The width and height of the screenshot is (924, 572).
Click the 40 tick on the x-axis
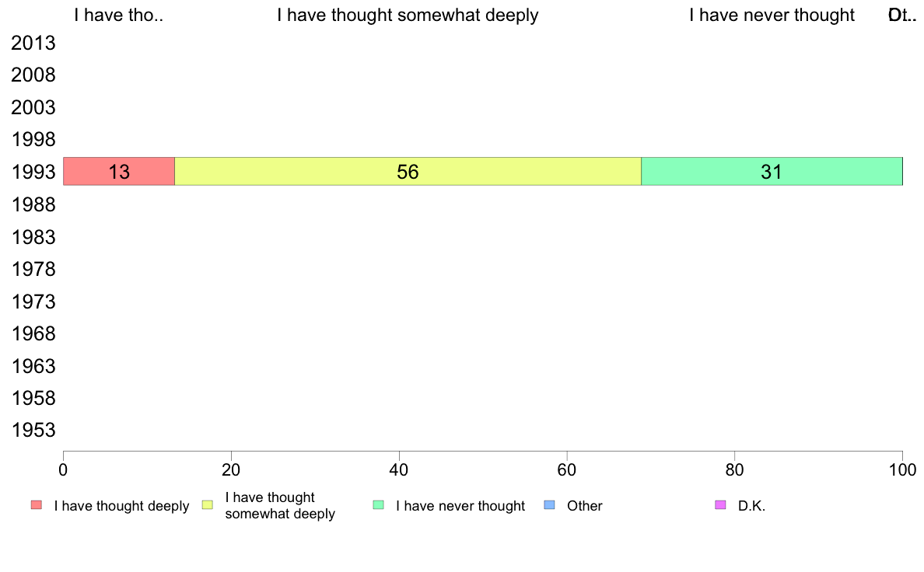tap(399, 469)
